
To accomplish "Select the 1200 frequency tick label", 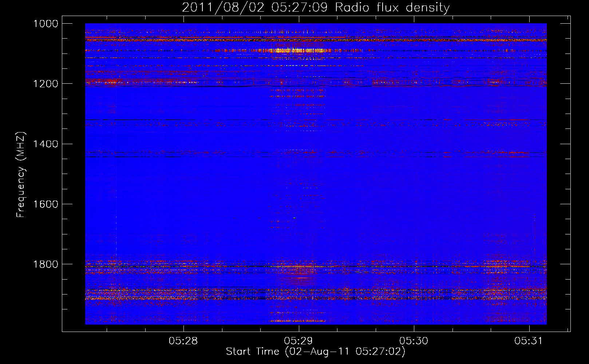I will click(46, 84).
